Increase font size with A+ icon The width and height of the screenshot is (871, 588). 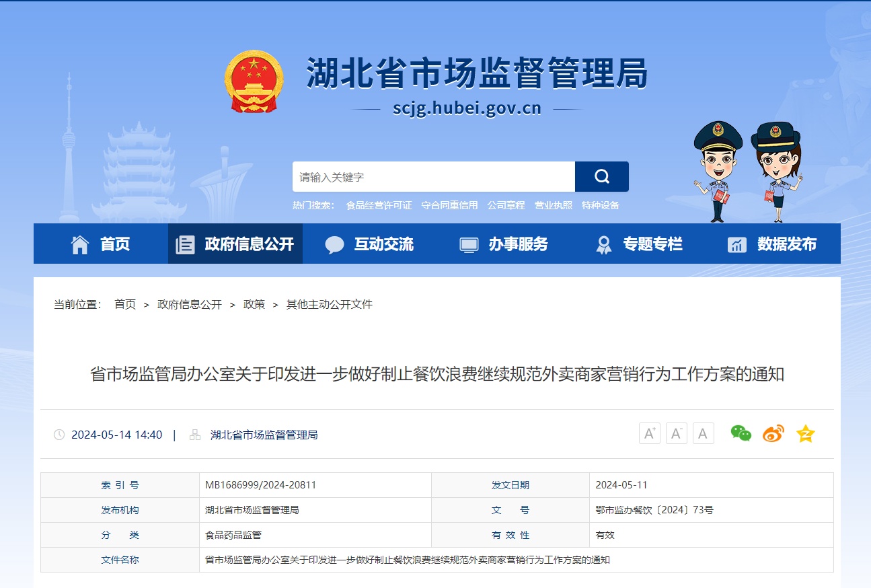pyautogui.click(x=649, y=434)
